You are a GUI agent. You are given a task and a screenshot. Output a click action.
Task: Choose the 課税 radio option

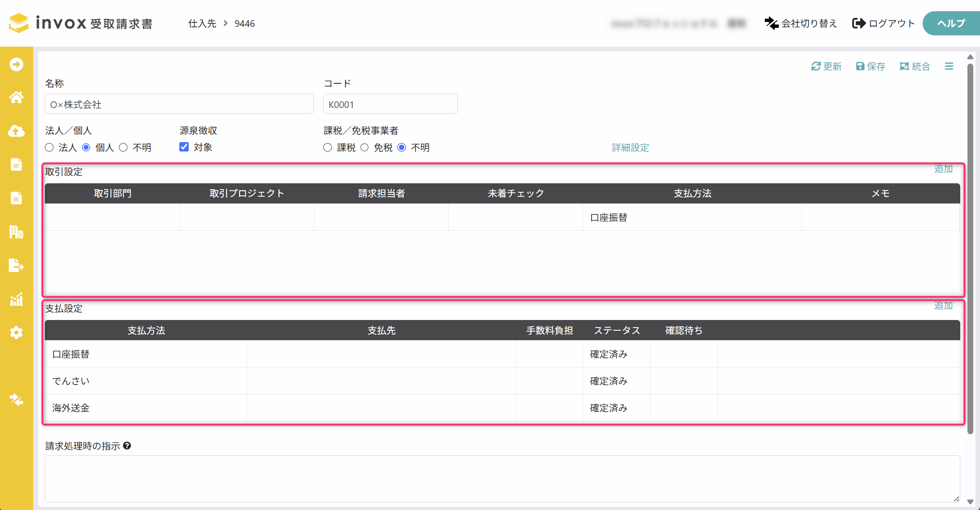(x=328, y=147)
